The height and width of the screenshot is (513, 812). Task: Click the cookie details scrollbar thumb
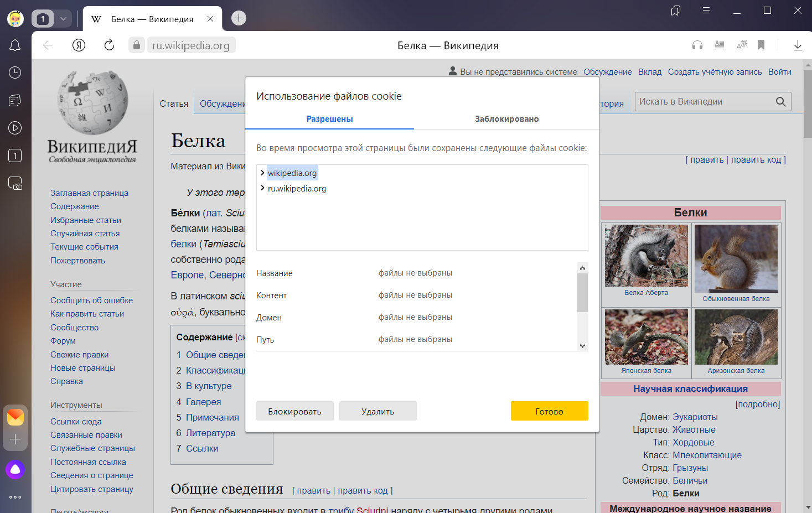582,293
